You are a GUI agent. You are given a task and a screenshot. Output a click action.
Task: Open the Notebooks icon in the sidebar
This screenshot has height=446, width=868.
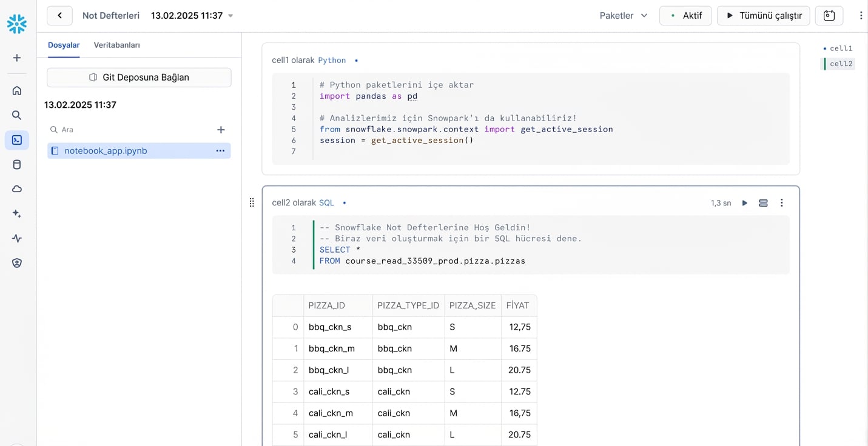(x=16, y=140)
